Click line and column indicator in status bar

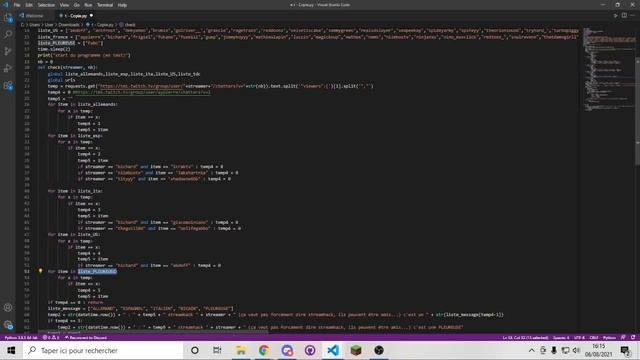(525, 338)
